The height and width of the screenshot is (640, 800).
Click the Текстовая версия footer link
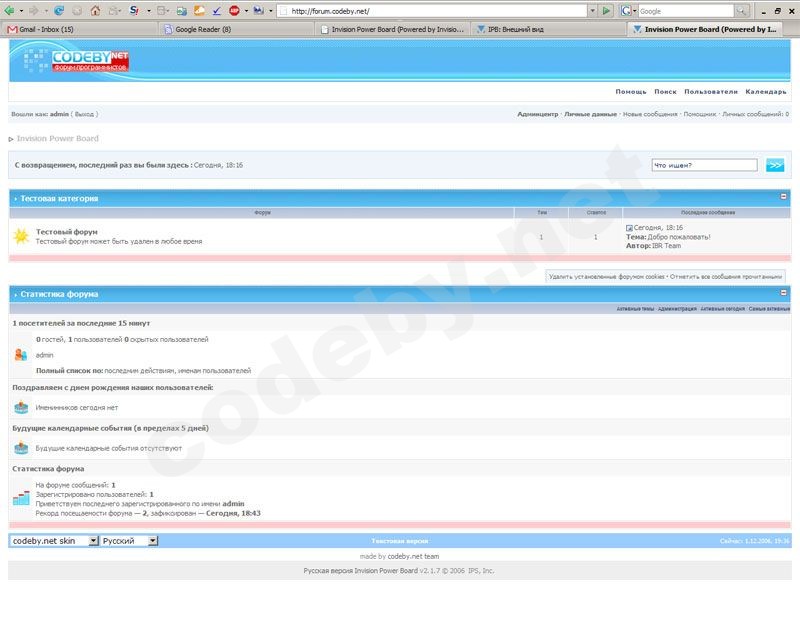point(399,541)
